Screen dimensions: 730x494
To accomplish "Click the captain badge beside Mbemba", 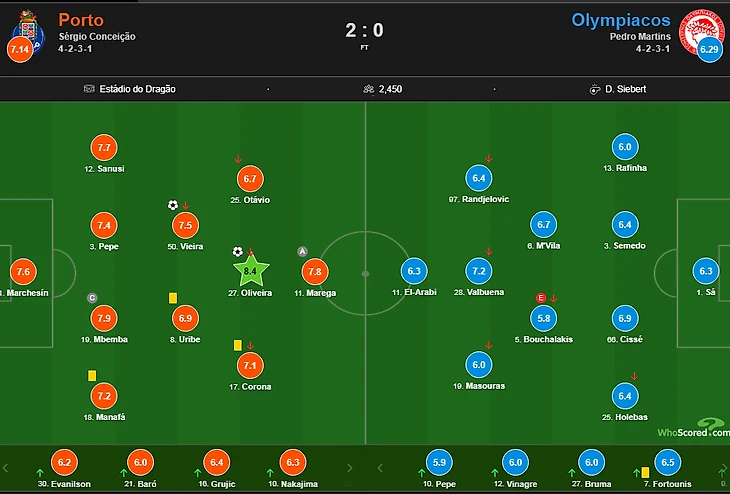I will (92, 297).
